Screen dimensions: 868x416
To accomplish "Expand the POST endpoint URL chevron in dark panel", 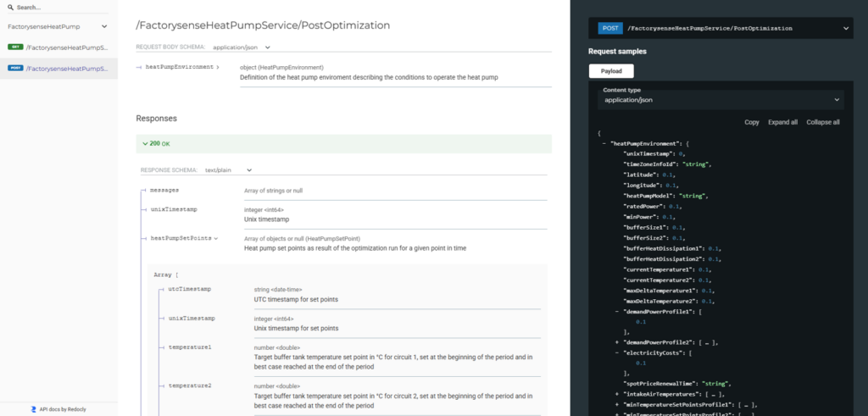I will point(845,28).
